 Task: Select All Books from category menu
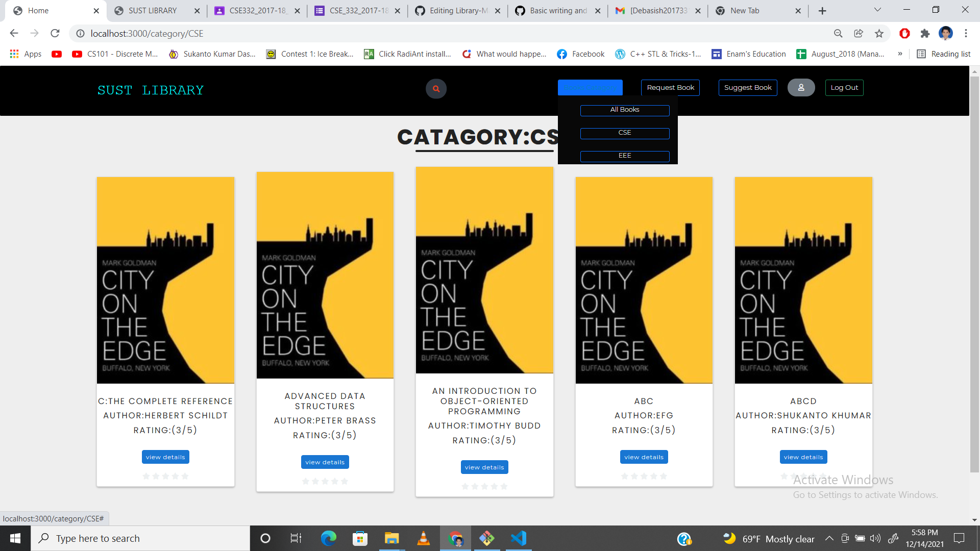(625, 110)
